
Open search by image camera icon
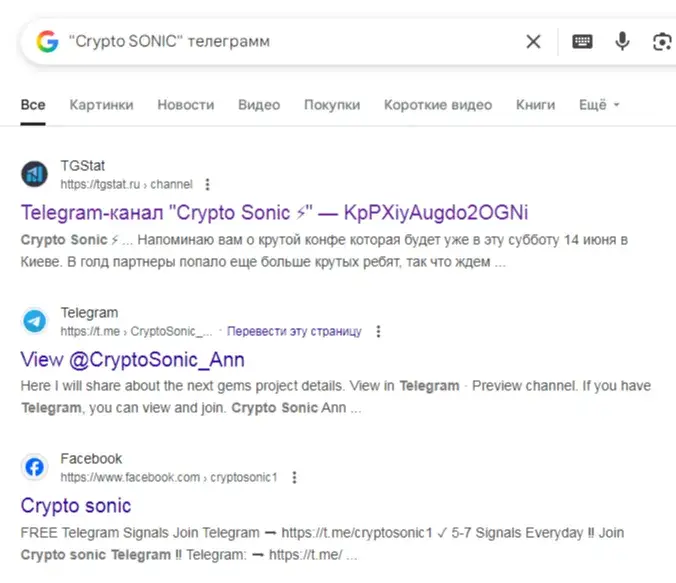[x=662, y=42]
